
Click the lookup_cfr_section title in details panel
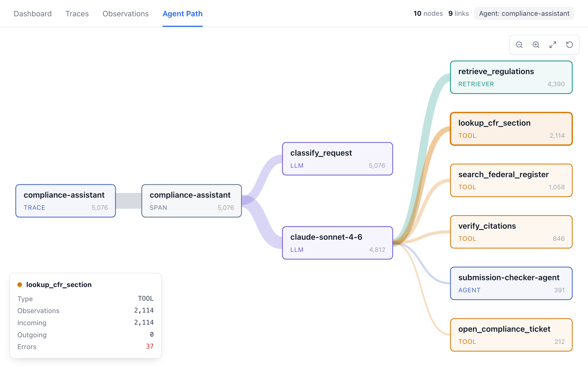[x=59, y=285]
